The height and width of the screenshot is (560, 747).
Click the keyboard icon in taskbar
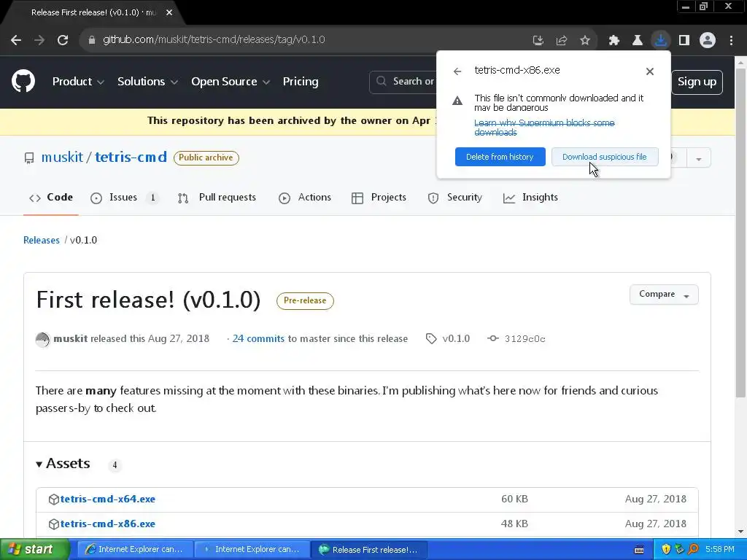(x=639, y=550)
